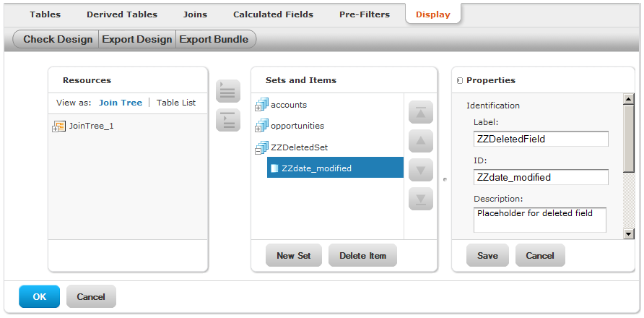Collapse the ZZDeletedSet set
The width and height of the screenshot is (644, 318).
pos(258,150)
